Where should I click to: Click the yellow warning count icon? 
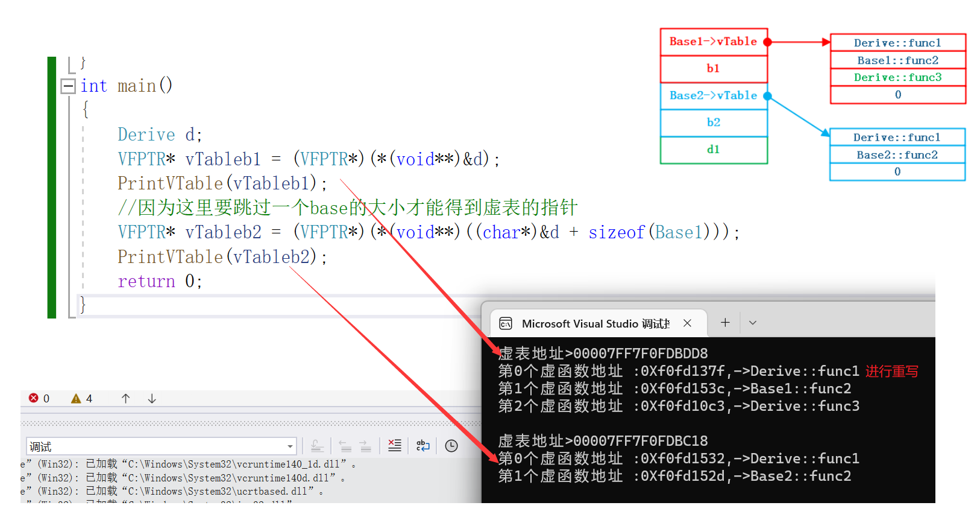click(x=76, y=398)
